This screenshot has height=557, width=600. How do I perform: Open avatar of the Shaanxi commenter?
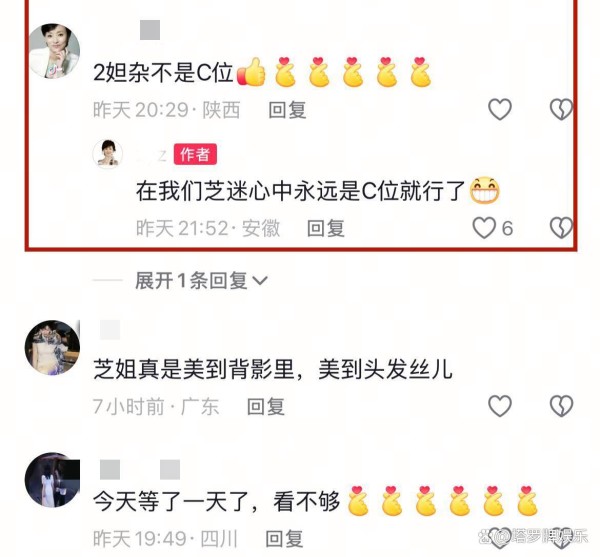pos(54,51)
